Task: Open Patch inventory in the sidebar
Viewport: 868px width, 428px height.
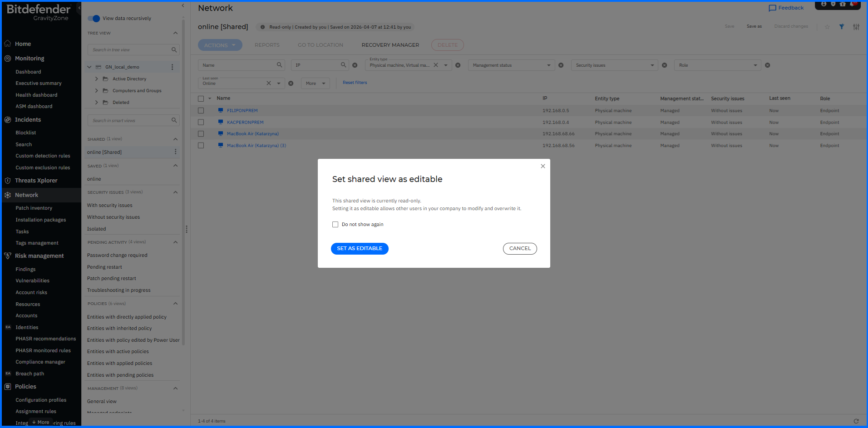Action: click(x=34, y=208)
